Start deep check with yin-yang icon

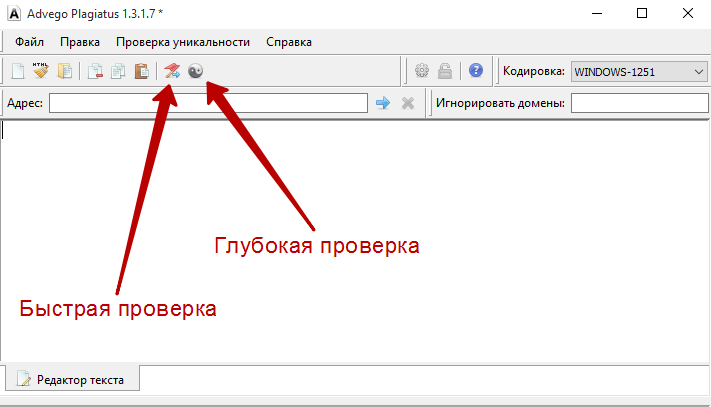[x=195, y=71]
